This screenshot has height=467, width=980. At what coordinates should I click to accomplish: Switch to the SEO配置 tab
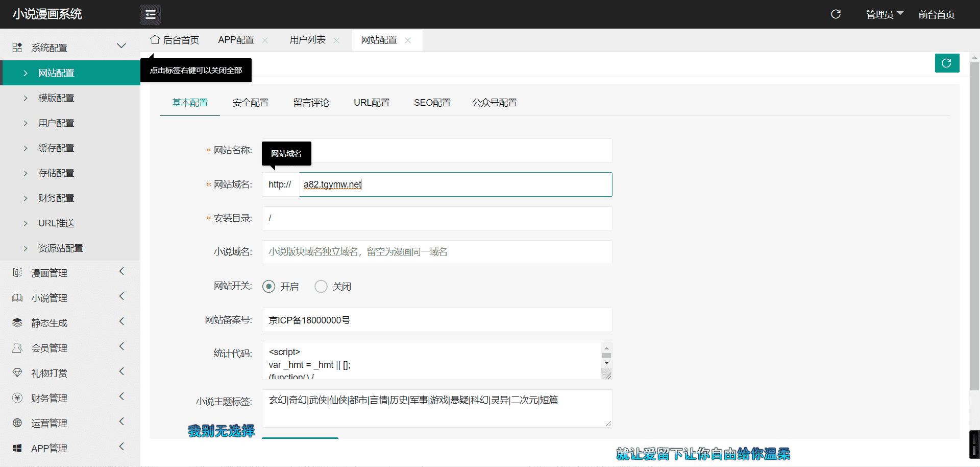click(x=432, y=103)
